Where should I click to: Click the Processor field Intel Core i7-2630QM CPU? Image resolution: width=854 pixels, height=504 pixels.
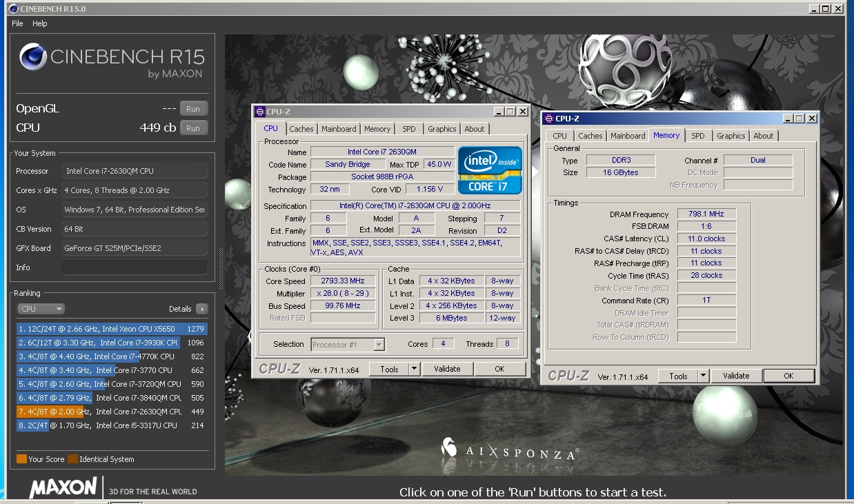coord(135,171)
